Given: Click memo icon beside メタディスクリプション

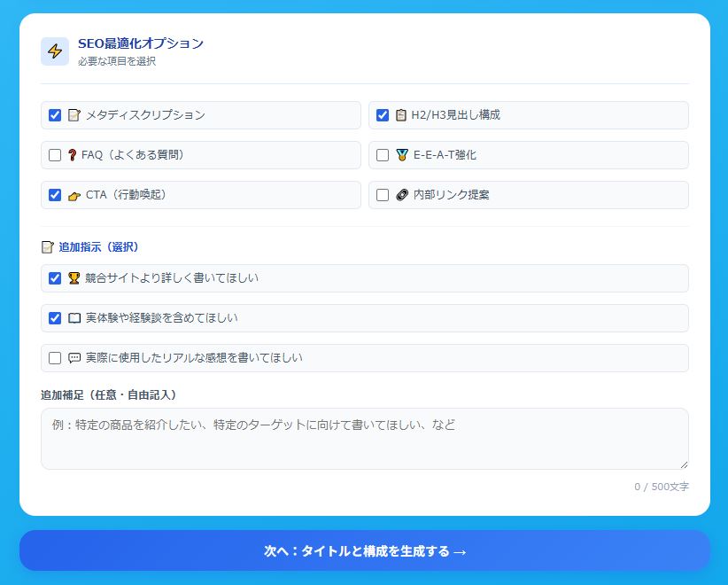Looking at the screenshot, I should [74, 114].
